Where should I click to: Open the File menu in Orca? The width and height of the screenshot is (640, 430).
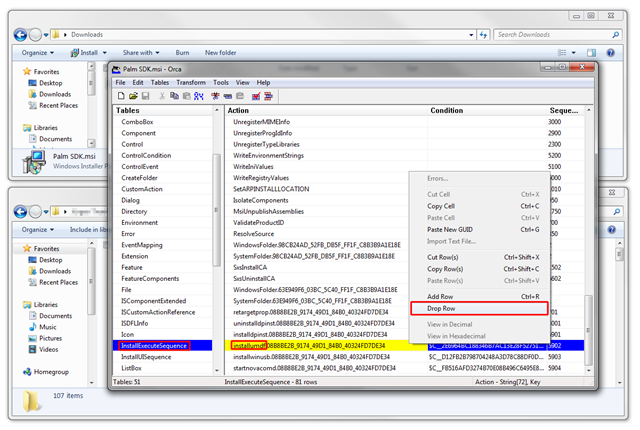pos(120,82)
